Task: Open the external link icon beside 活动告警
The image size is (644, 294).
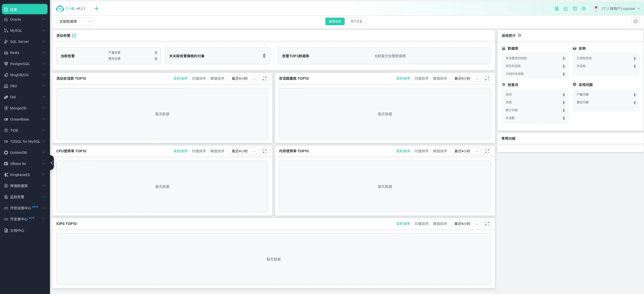Action: pos(74,36)
